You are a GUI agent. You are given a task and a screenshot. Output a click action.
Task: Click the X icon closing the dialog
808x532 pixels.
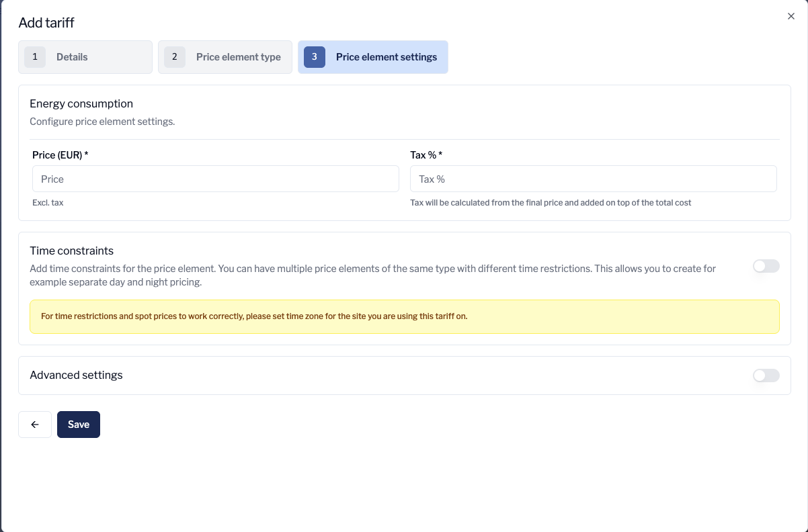point(791,15)
